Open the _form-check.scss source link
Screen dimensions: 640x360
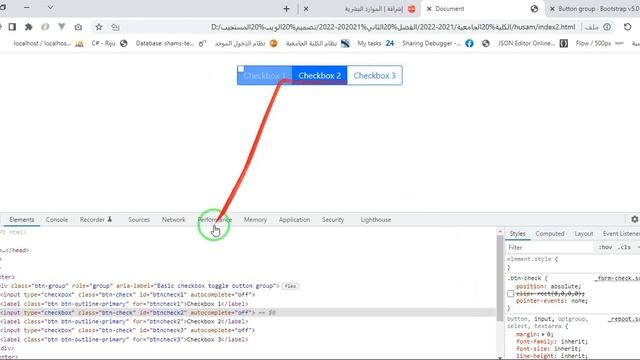click(x=617, y=278)
